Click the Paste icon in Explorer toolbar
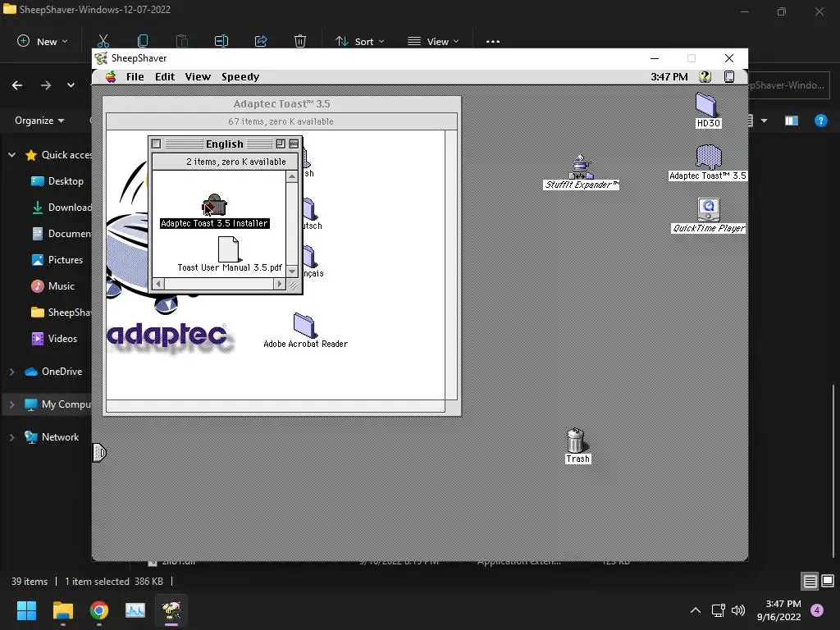 click(x=182, y=41)
